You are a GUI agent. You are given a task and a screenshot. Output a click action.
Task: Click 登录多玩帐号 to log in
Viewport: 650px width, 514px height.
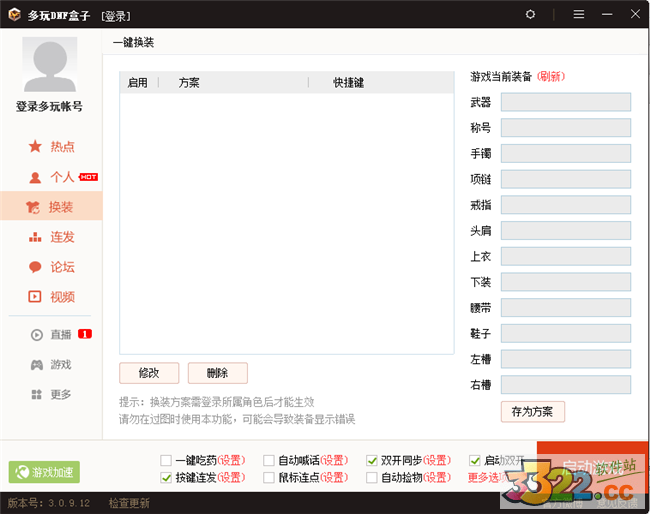tap(49, 107)
